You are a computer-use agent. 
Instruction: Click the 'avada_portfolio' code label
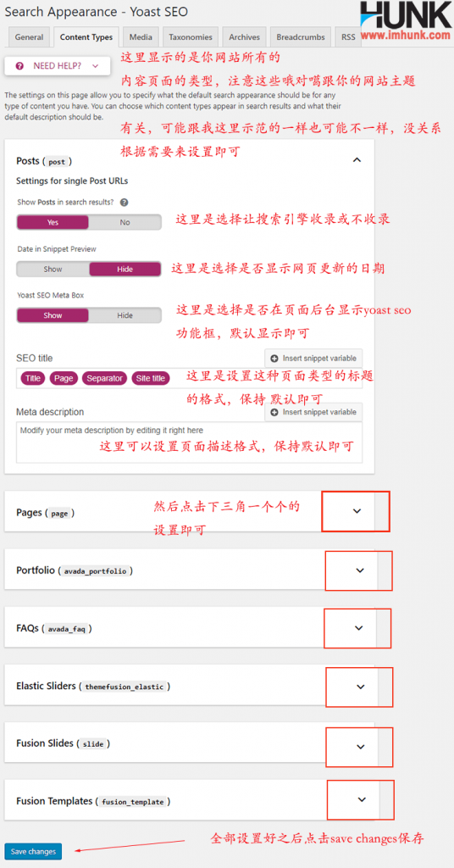point(95,570)
